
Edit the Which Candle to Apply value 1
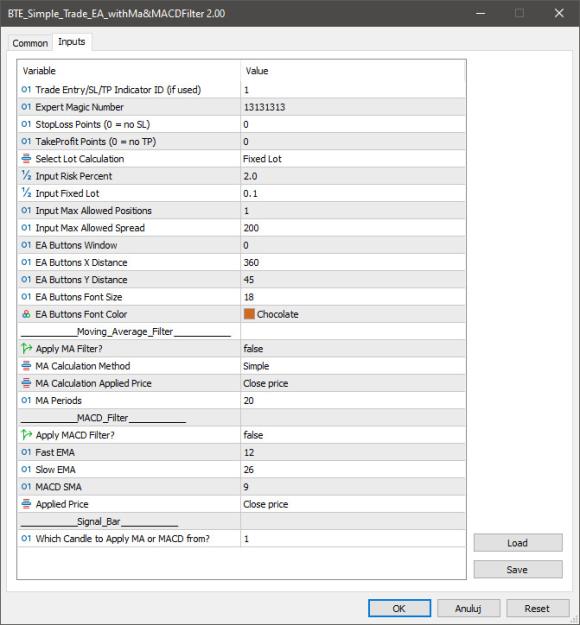[x=353, y=539]
